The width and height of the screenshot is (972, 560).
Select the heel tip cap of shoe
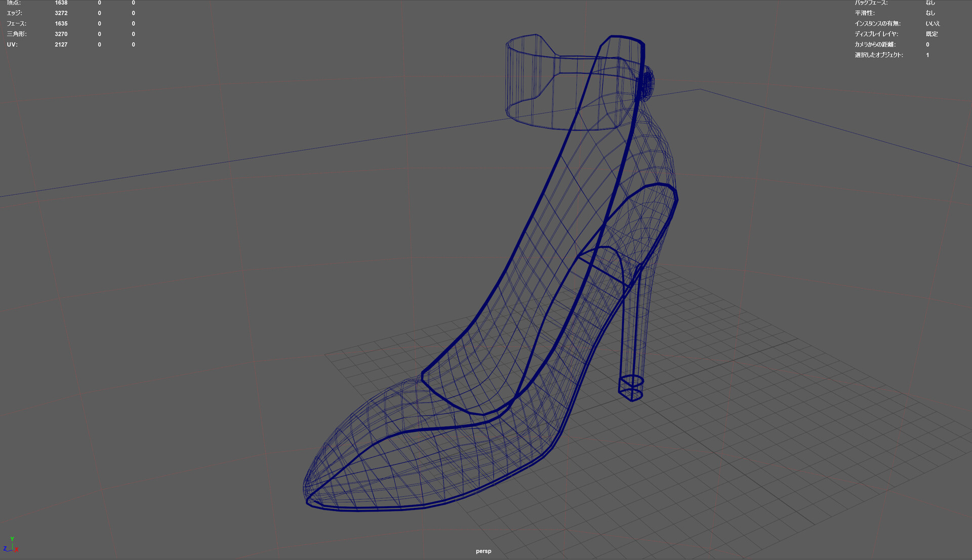631,388
